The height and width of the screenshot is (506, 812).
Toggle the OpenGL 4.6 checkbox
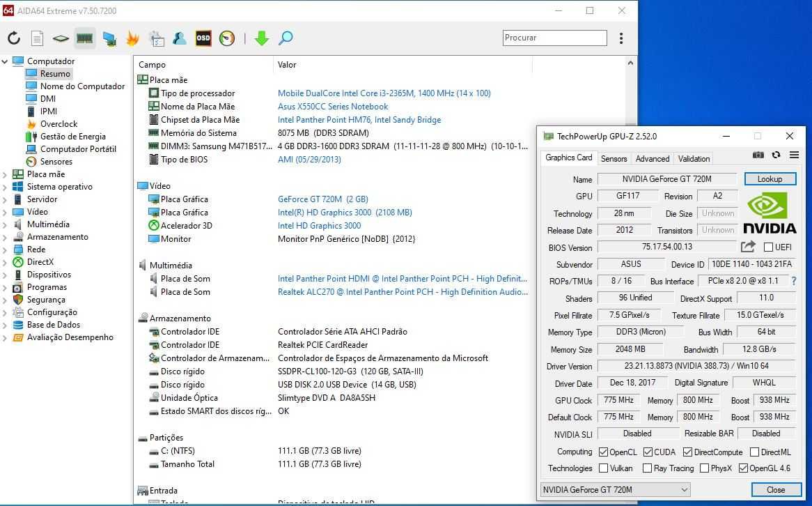743,468
